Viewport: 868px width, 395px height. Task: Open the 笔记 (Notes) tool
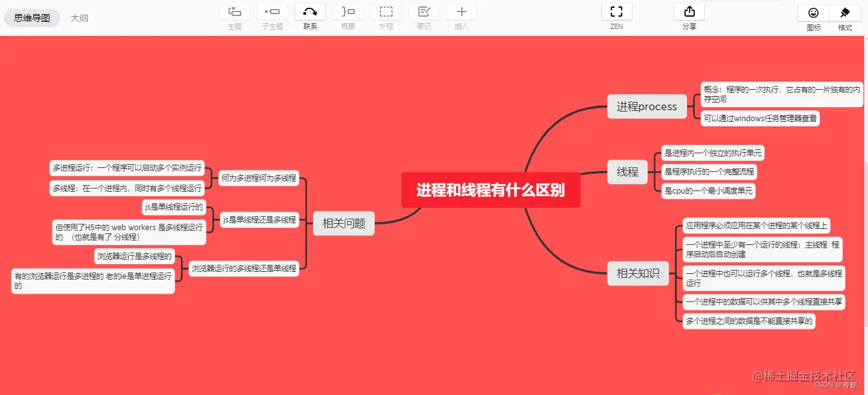(x=423, y=15)
